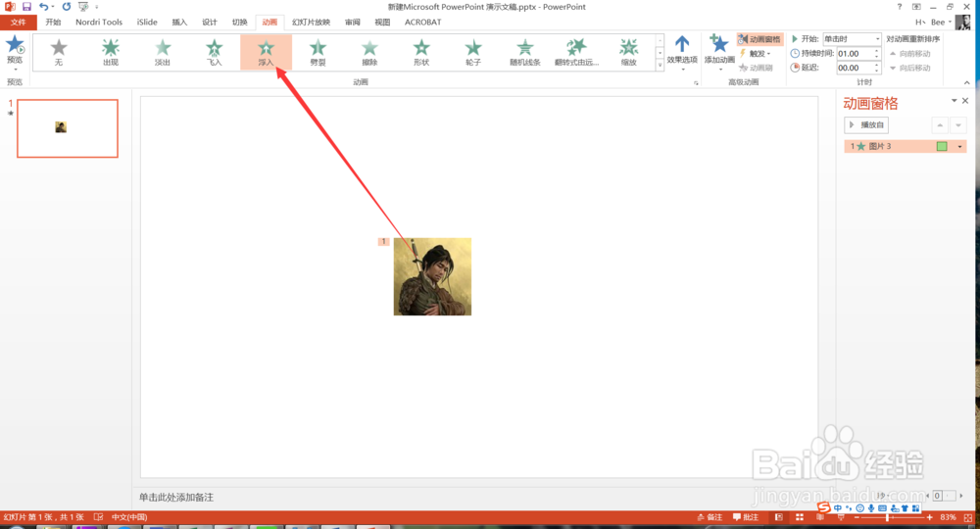
Task: Select the 劈裂 (Split) animation
Action: pos(318,52)
